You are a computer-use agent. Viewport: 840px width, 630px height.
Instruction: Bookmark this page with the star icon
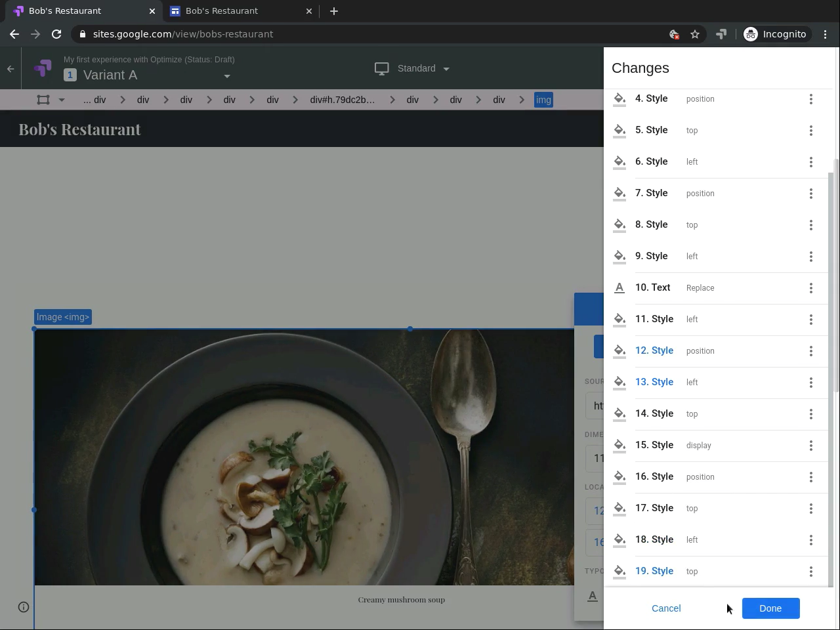click(695, 34)
